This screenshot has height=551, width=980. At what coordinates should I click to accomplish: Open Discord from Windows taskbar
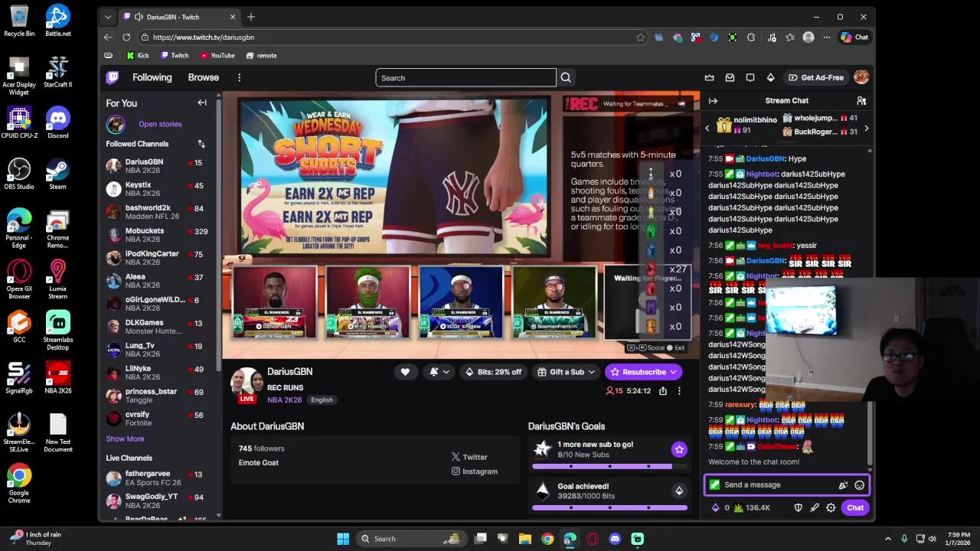615,539
